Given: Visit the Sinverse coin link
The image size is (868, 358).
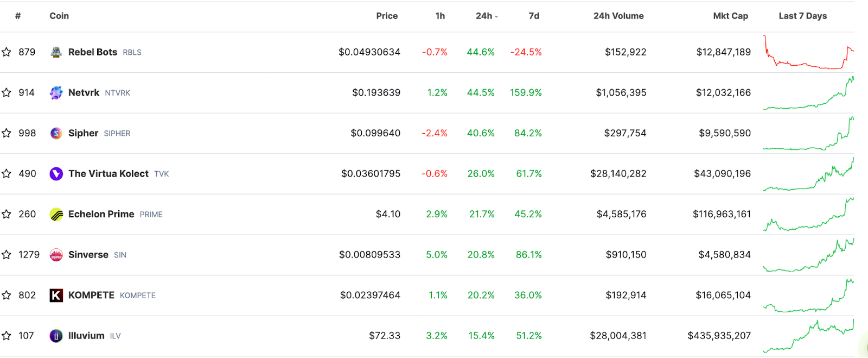Looking at the screenshot, I should coord(88,255).
